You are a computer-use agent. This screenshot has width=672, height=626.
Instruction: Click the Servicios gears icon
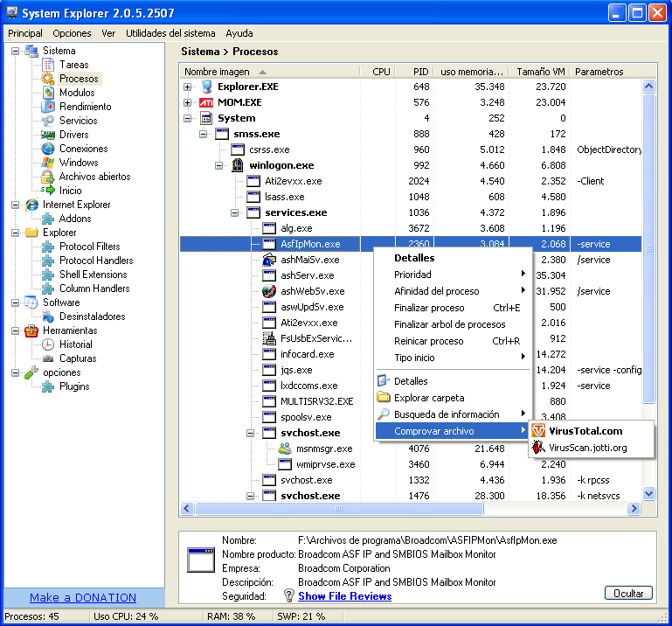coord(48,121)
